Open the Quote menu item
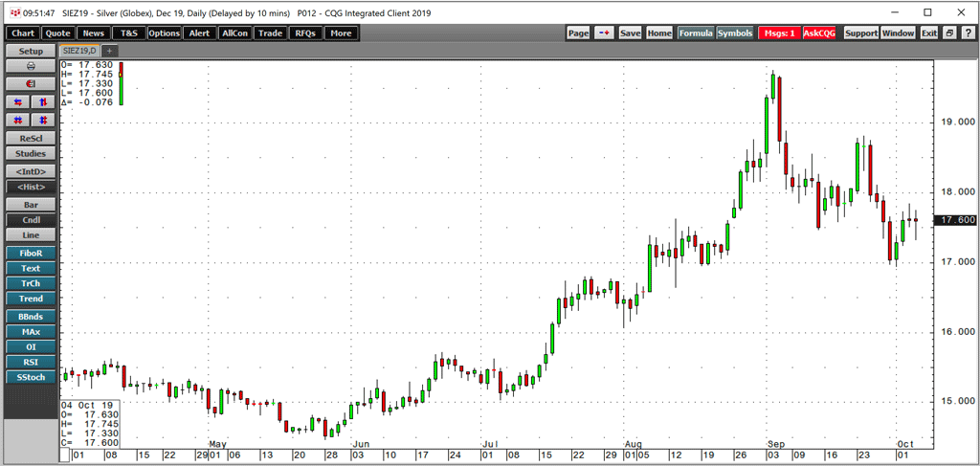Screen dimensions: 980x466 coord(56,33)
